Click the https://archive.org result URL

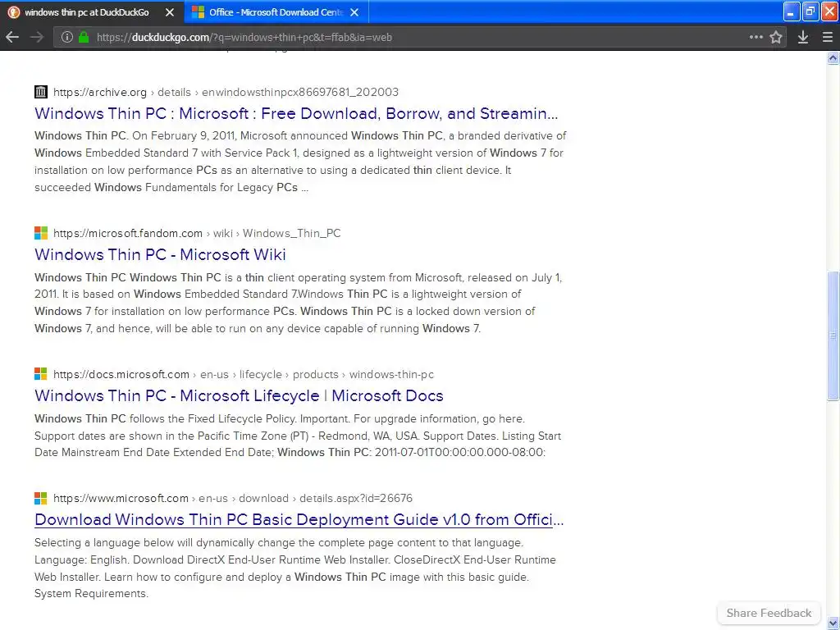point(99,92)
